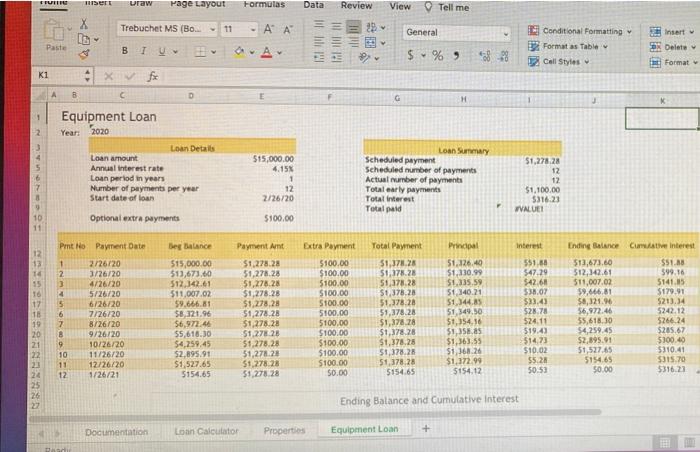Image resolution: width=700 pixels, height=452 pixels.
Task: Decrease font size with small A
Action: [288, 30]
